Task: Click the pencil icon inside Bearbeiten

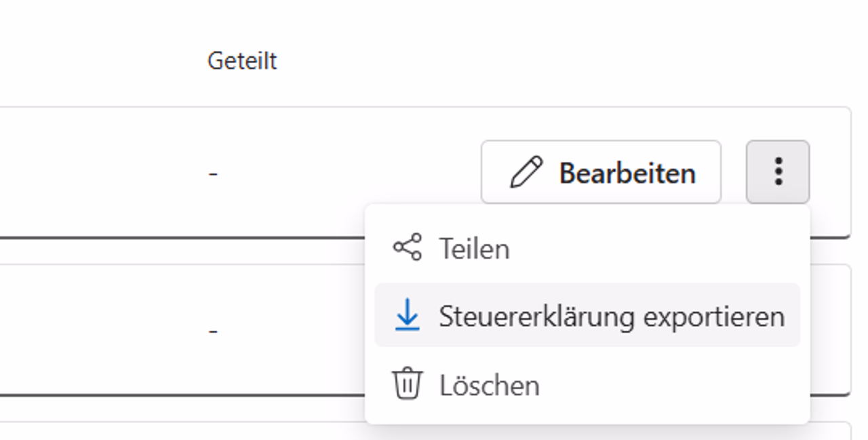Action: [526, 172]
